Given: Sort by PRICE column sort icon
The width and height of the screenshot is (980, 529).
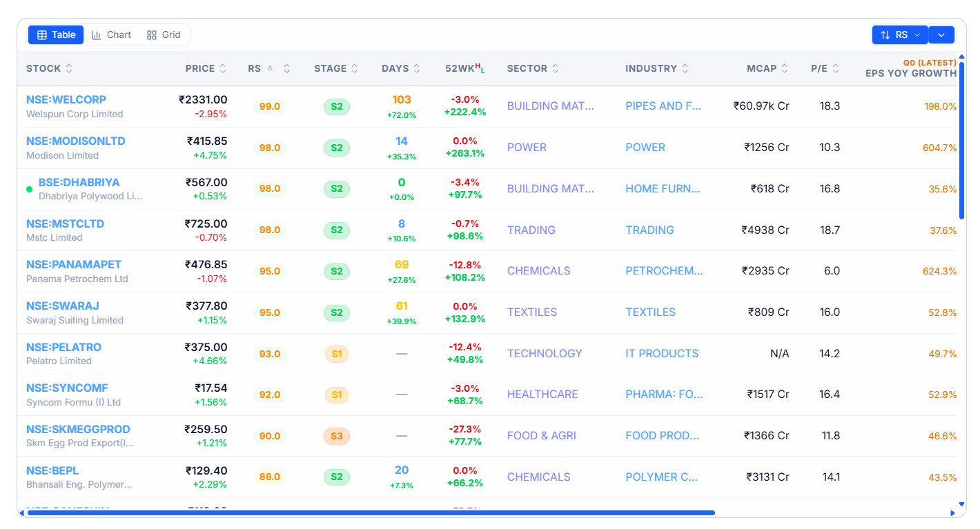Looking at the screenshot, I should [223, 68].
